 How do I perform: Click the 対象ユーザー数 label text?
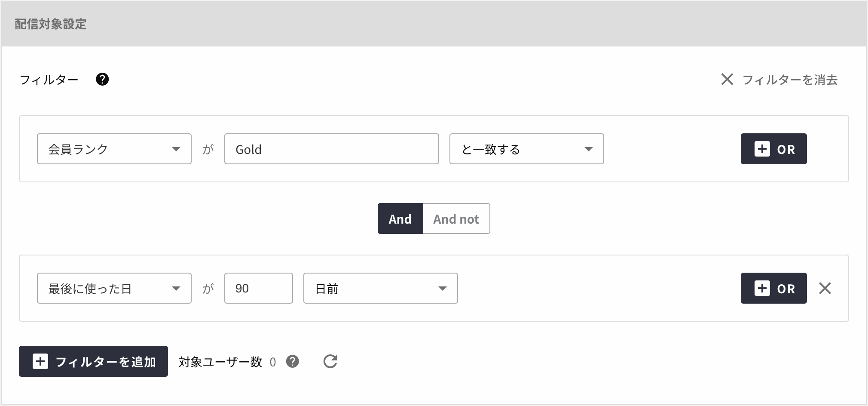pos(220,362)
